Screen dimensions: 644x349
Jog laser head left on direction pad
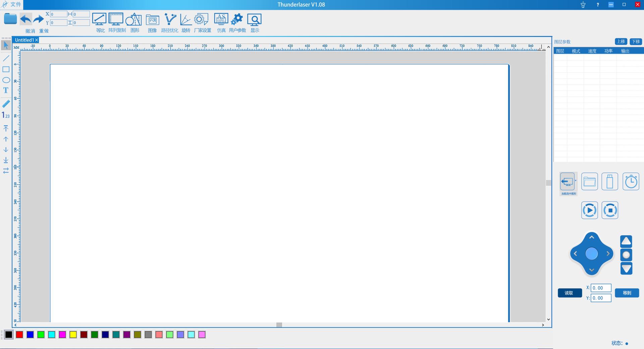(x=576, y=254)
